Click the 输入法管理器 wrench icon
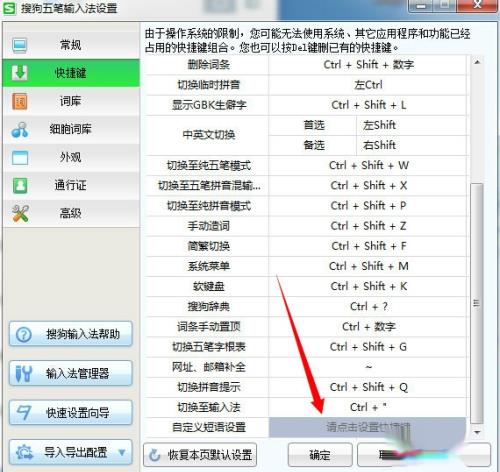The height and width of the screenshot is (472, 500). point(24,373)
